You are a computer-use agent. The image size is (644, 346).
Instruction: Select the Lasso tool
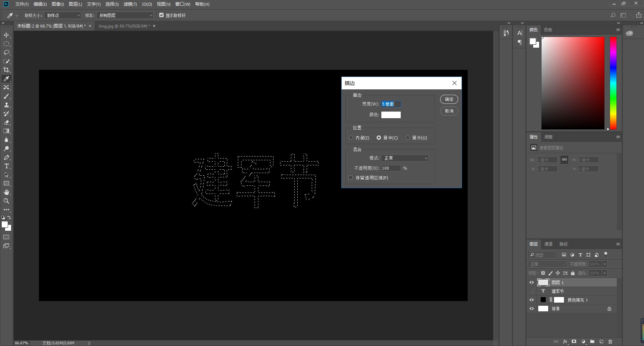(x=6, y=53)
